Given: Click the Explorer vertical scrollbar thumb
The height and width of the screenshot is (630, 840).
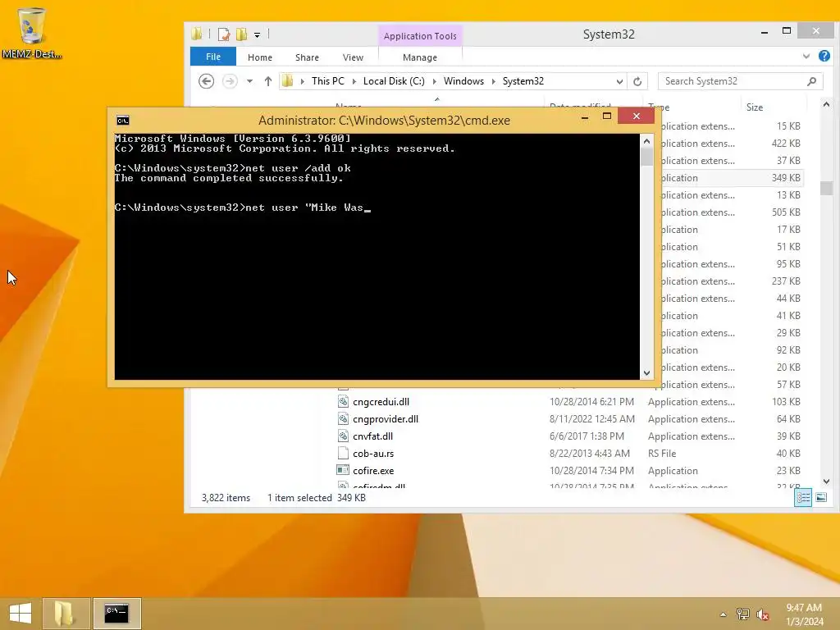Looking at the screenshot, I should pyautogui.click(x=826, y=188).
